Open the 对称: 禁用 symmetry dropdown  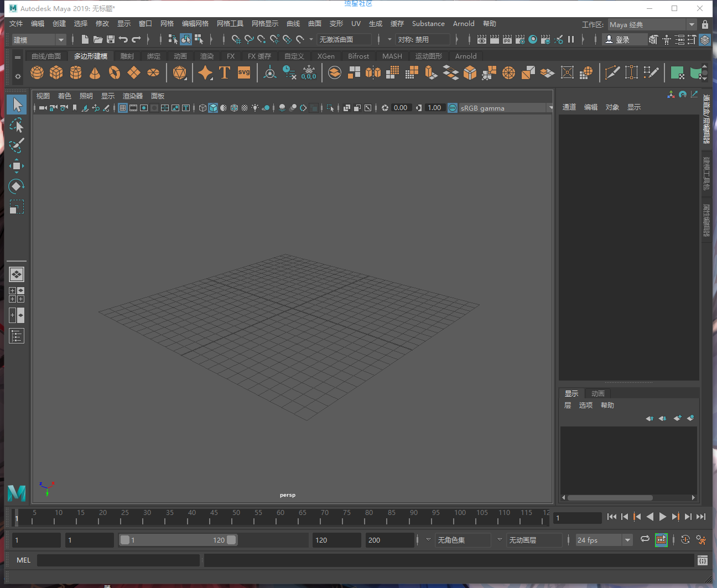[423, 39]
